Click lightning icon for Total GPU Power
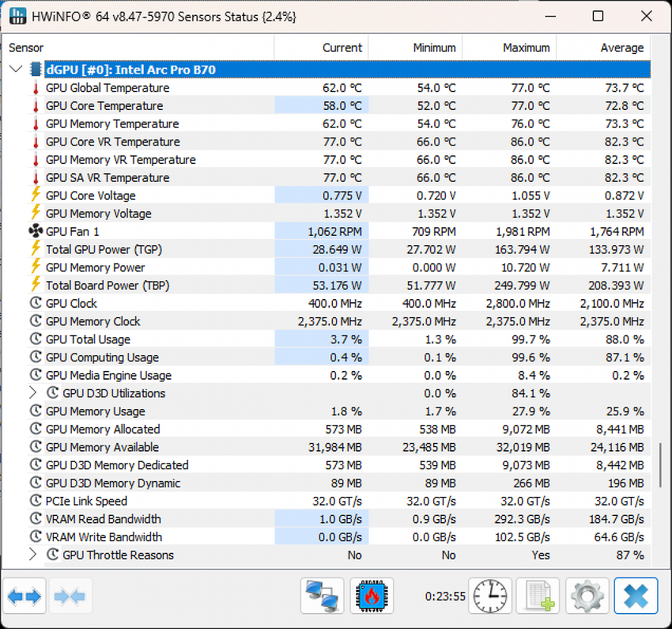Screen dimensions: 672x629 [36, 249]
